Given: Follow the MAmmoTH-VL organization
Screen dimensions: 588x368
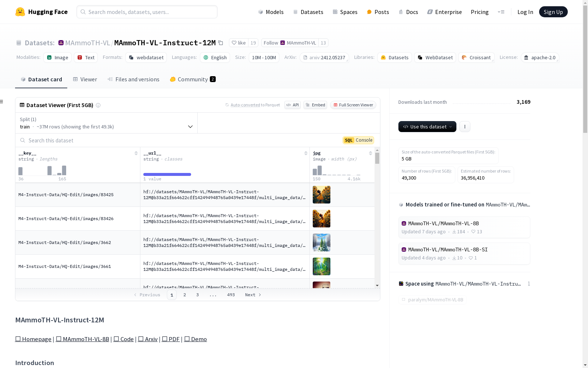Looking at the screenshot, I should click(290, 43).
